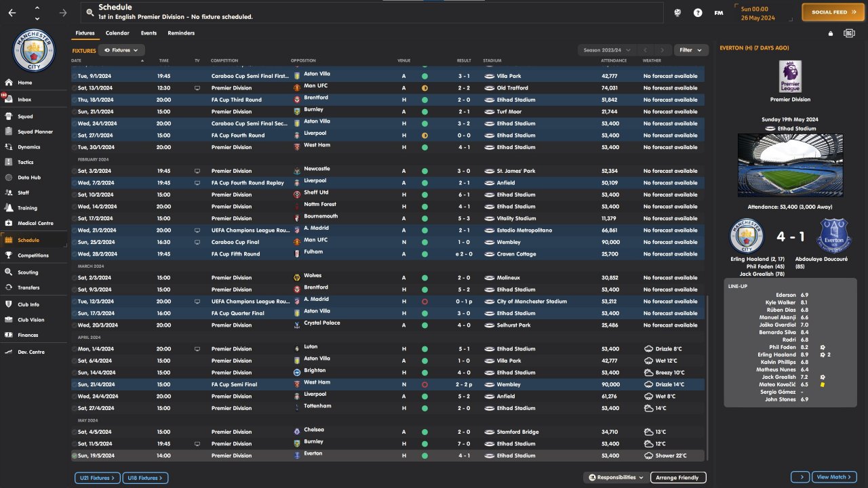Click the Schedule search field

[372, 12]
